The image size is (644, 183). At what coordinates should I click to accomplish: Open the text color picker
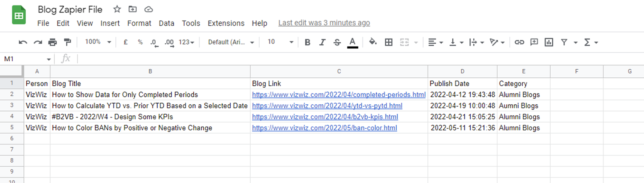[x=352, y=43]
